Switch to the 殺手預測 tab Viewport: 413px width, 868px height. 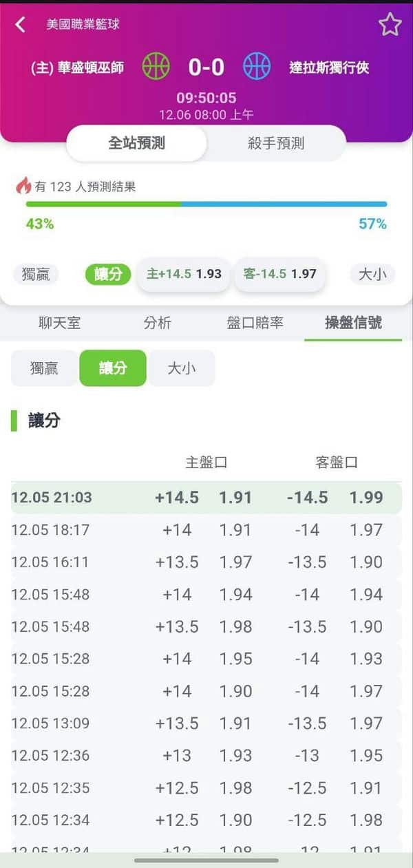point(278,143)
